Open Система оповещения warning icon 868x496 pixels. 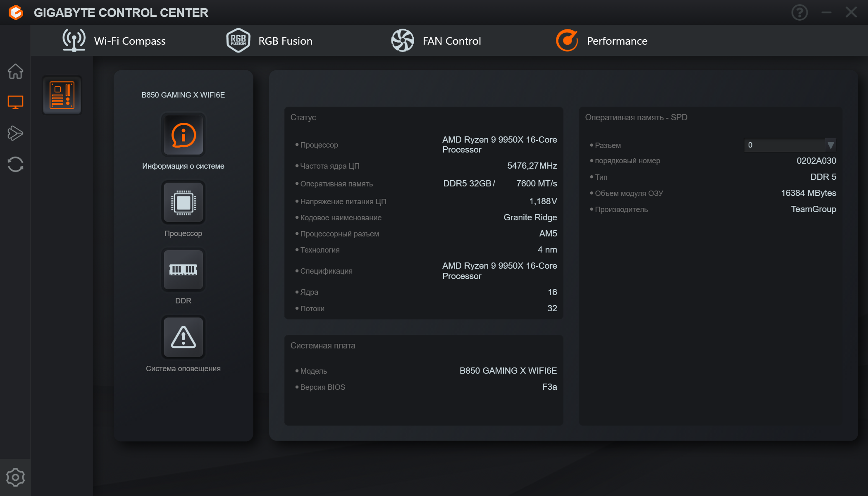pyautogui.click(x=183, y=337)
